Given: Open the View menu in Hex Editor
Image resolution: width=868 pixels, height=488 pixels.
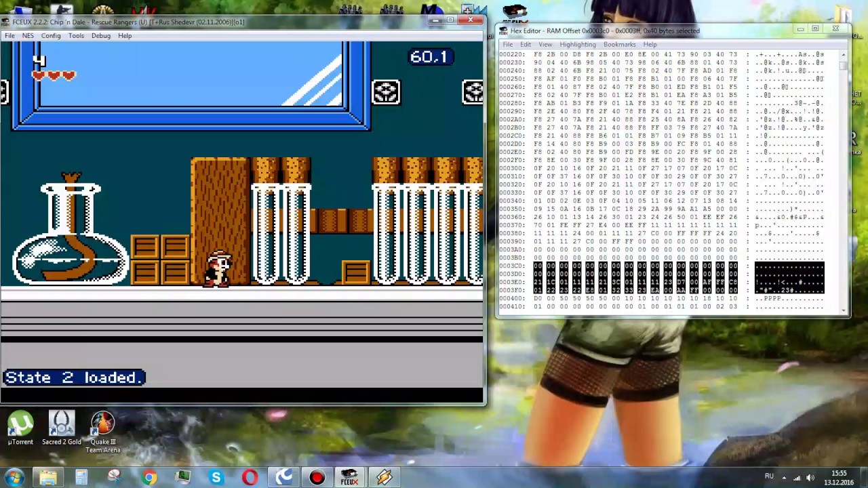Looking at the screenshot, I should [x=545, y=45].
